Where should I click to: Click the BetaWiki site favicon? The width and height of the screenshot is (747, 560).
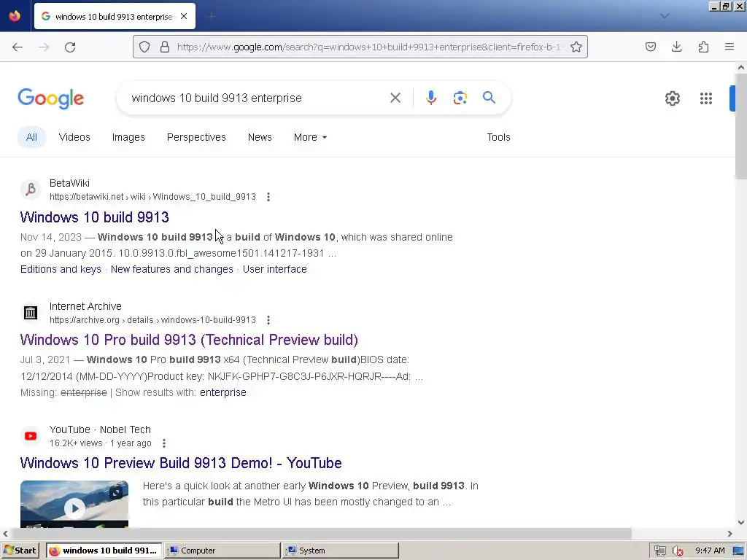tap(31, 190)
